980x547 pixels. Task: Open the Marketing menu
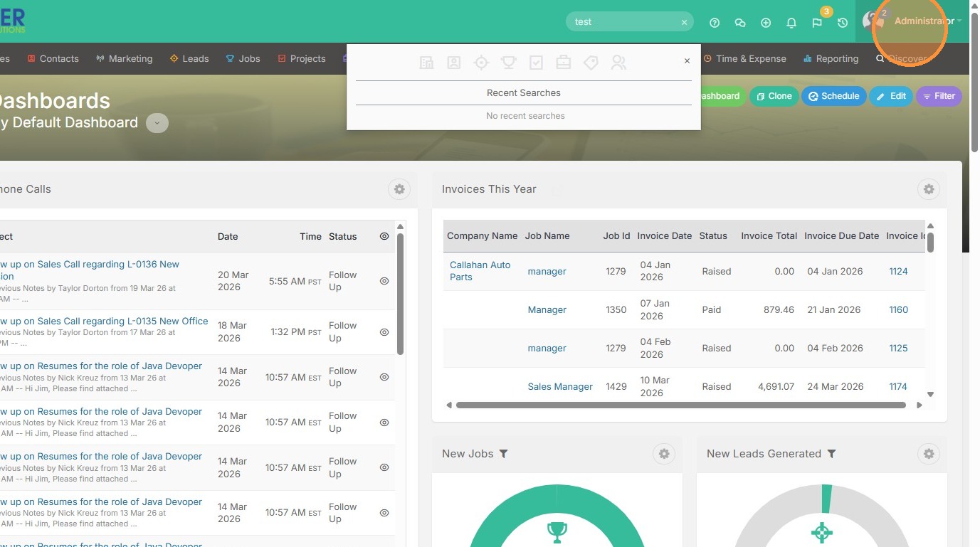(125, 58)
